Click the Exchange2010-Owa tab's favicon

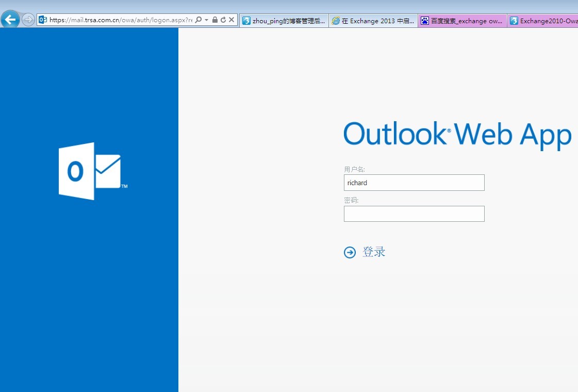tap(514, 21)
